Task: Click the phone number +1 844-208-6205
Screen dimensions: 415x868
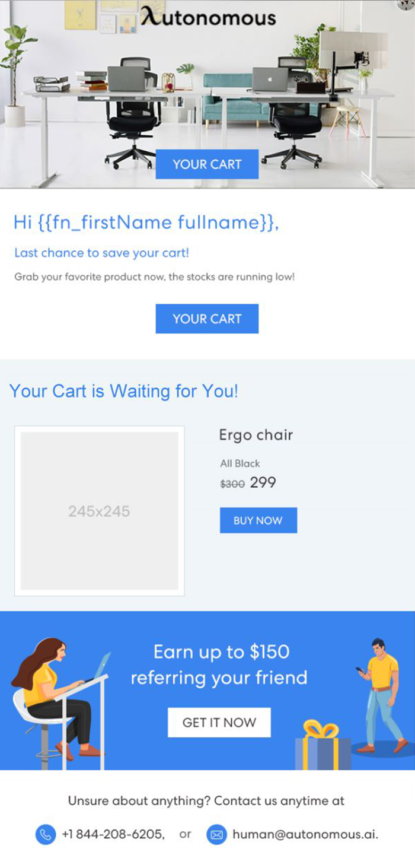Action: point(113,834)
